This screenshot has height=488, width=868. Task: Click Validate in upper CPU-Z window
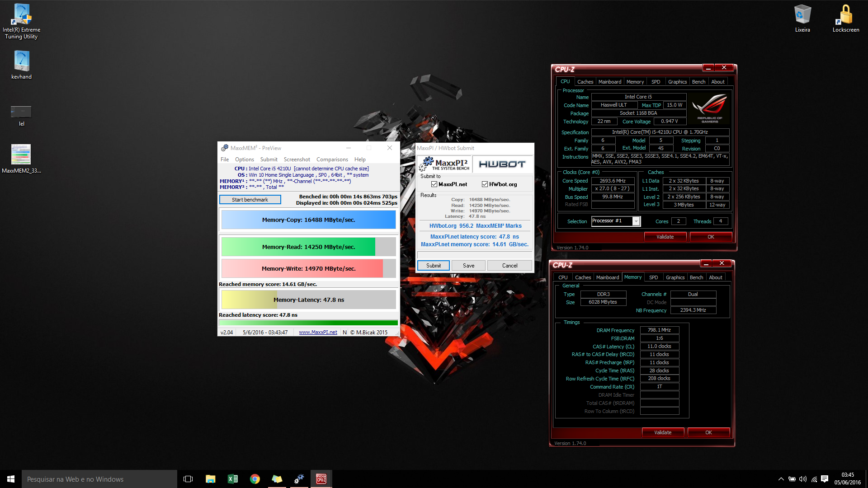665,237
